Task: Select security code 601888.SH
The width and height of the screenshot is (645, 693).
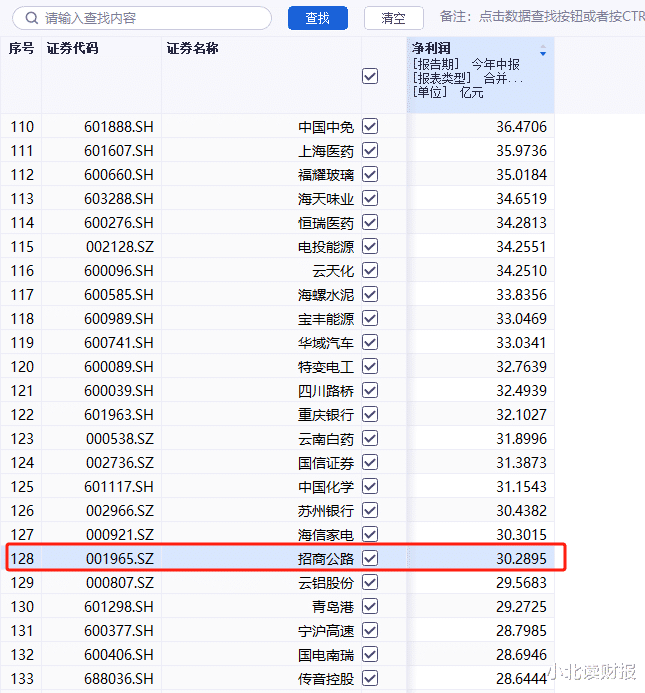Action: coord(119,127)
